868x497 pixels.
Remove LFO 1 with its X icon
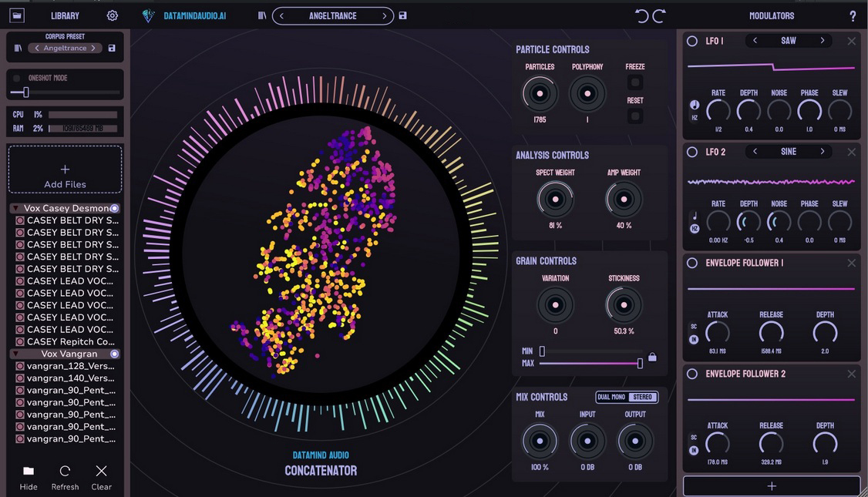[x=851, y=41]
